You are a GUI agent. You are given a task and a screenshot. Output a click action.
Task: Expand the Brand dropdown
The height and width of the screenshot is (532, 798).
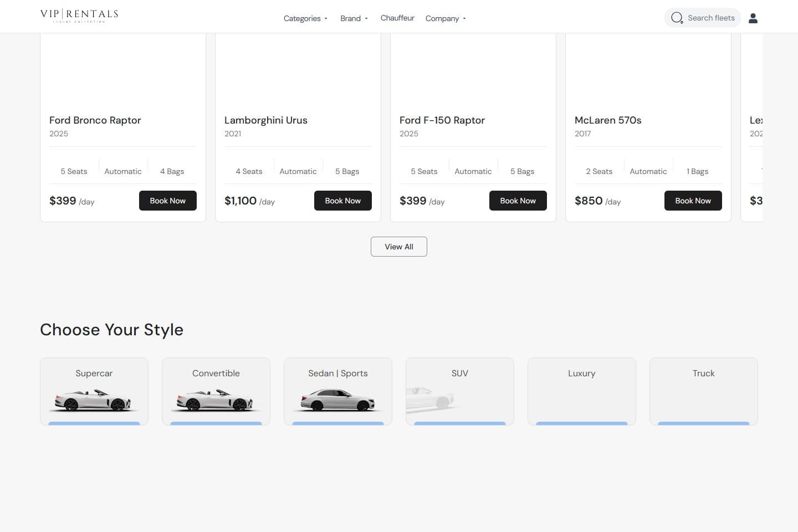coord(354,18)
